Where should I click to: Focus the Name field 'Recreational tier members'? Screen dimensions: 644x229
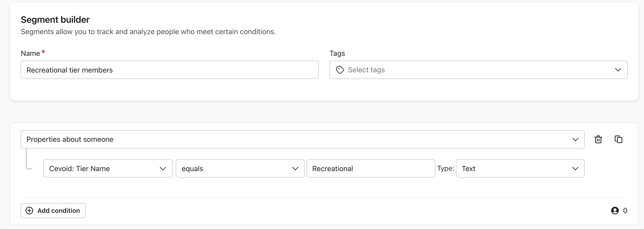(170, 70)
